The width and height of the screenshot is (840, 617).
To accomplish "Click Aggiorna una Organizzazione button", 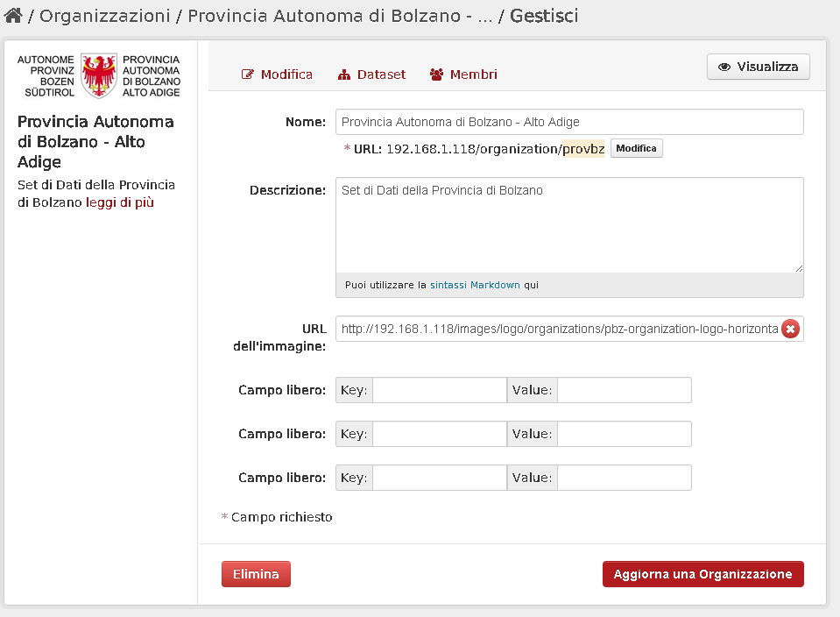I will pyautogui.click(x=702, y=574).
